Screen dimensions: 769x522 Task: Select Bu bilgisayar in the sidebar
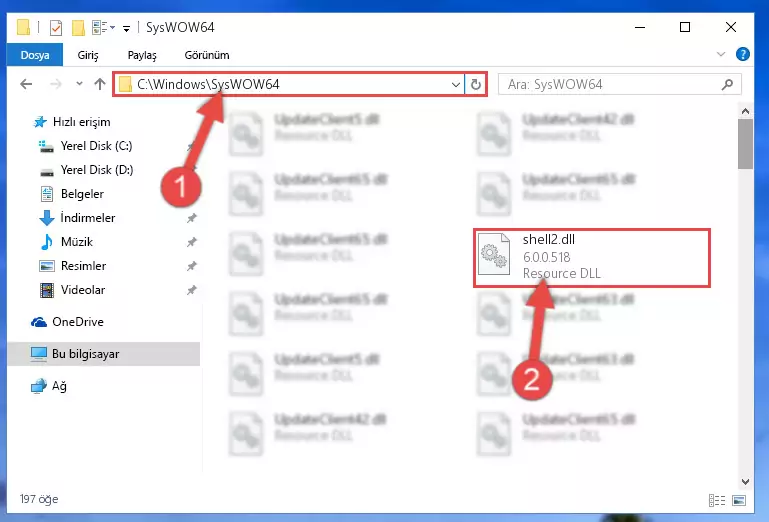pos(103,354)
